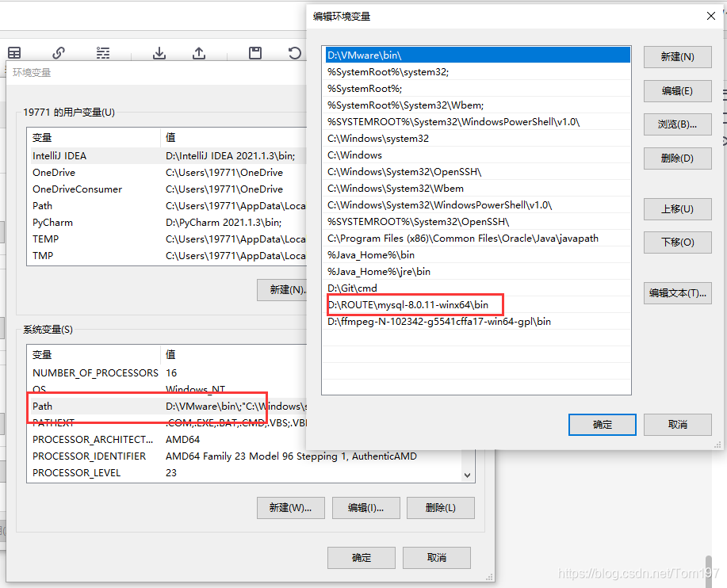The image size is (727, 588).
Task: Click 删除(D) in the edit path dialog
Action: click(x=677, y=158)
